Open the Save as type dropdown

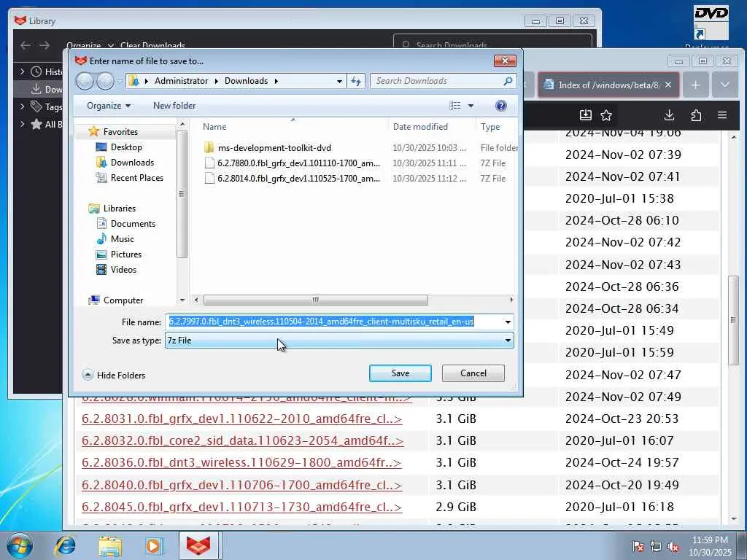339,341
